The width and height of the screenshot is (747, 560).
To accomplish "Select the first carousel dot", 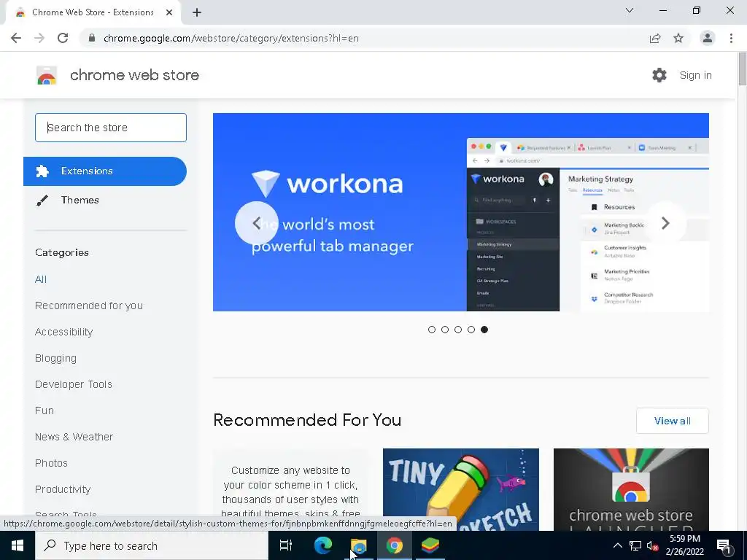I will coord(432,330).
